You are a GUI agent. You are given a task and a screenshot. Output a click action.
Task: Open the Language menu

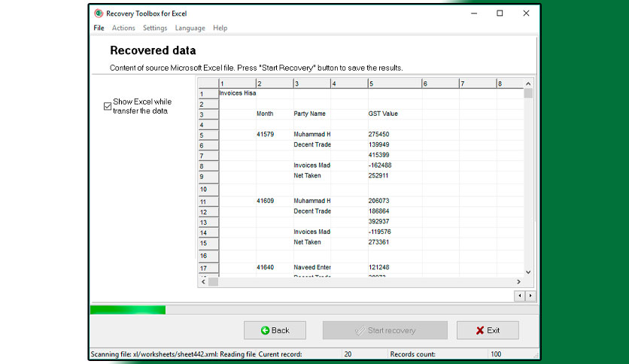(x=190, y=28)
